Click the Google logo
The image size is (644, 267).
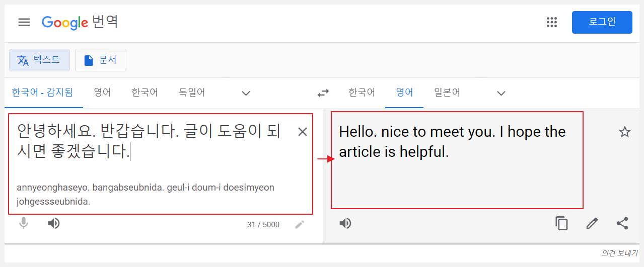tap(65, 23)
